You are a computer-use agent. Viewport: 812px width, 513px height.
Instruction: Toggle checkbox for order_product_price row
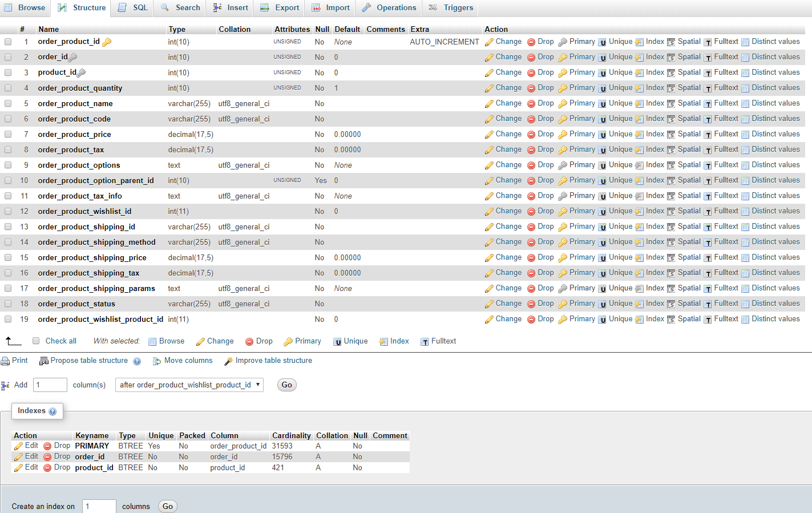pos(8,134)
